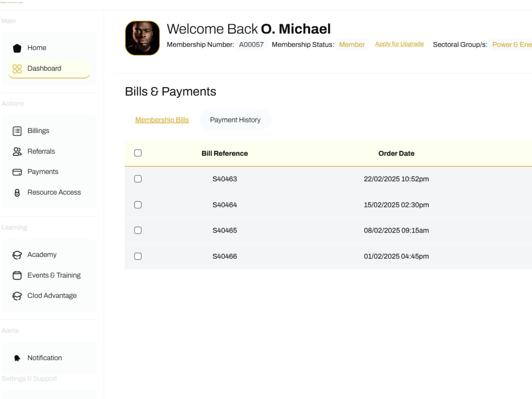Image resolution: width=532 pixels, height=399 pixels.
Task: Check the box for bill S40464
Action: point(138,205)
